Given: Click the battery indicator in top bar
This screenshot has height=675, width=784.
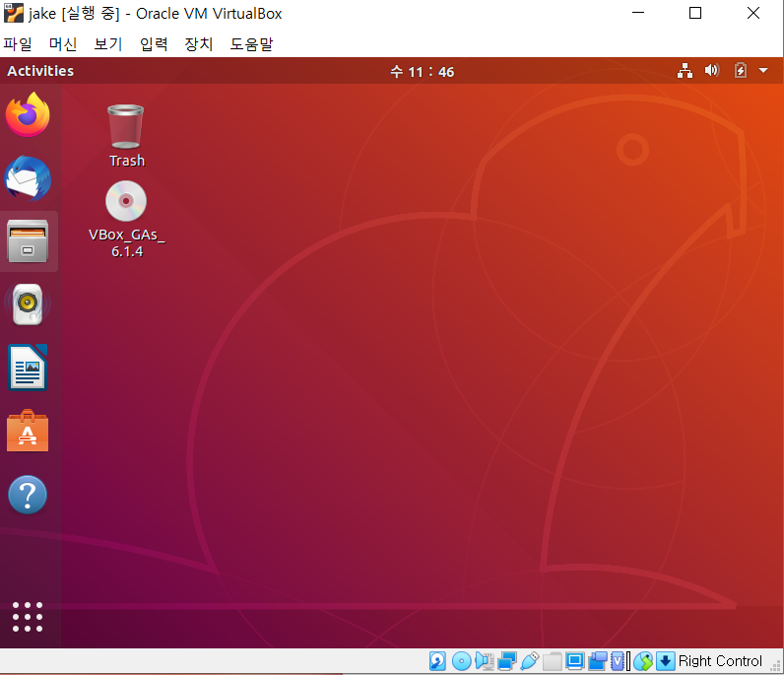Looking at the screenshot, I should pos(741,71).
